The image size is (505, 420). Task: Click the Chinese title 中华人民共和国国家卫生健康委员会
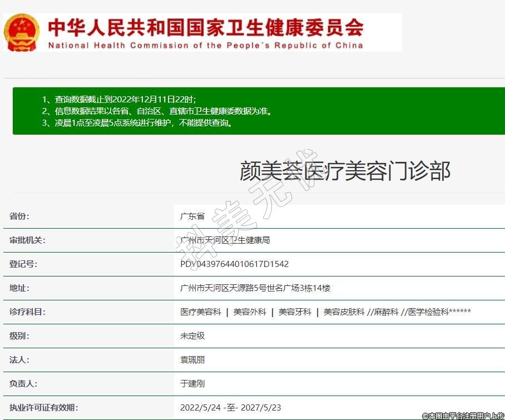click(x=206, y=27)
